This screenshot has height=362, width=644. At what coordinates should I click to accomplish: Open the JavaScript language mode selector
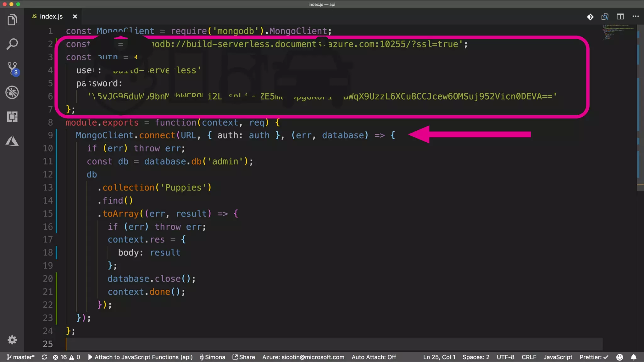click(x=558, y=357)
